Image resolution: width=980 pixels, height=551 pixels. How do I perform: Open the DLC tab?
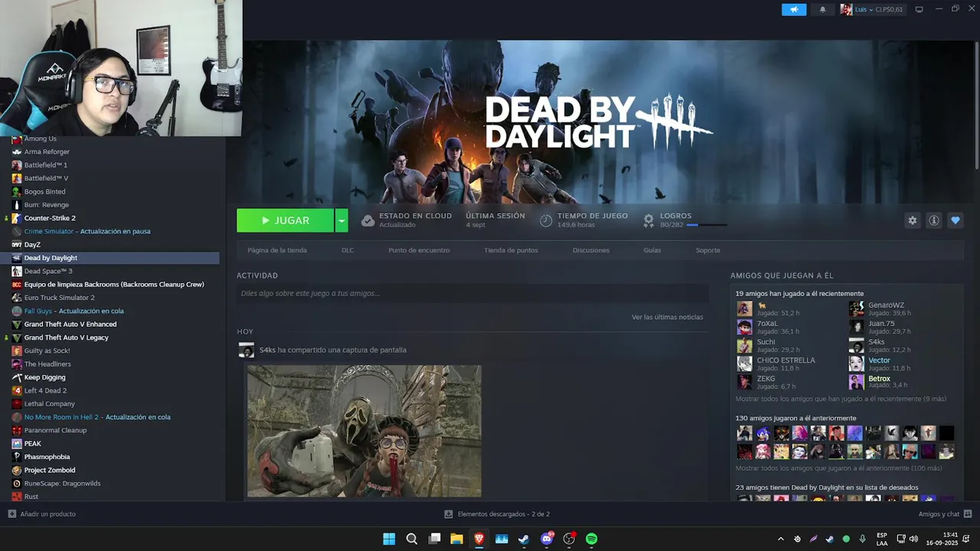point(348,250)
